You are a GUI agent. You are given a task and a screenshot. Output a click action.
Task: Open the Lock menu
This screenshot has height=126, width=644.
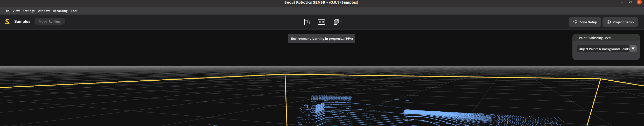(74, 11)
